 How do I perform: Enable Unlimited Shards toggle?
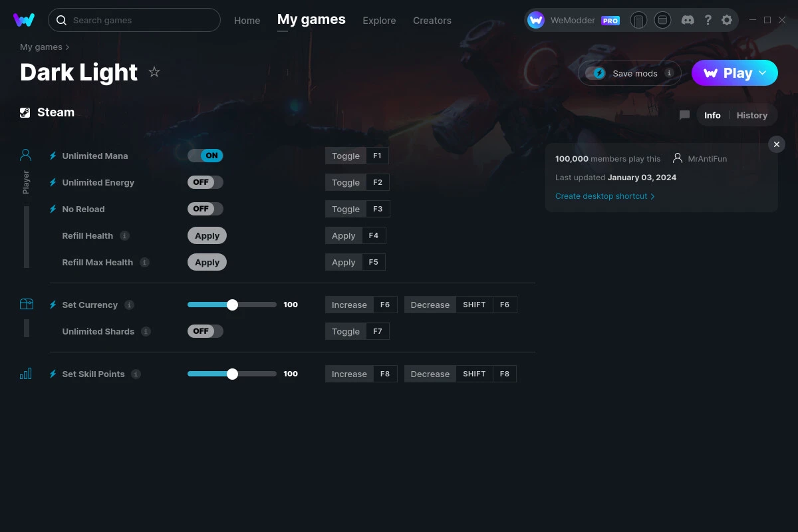205,331
